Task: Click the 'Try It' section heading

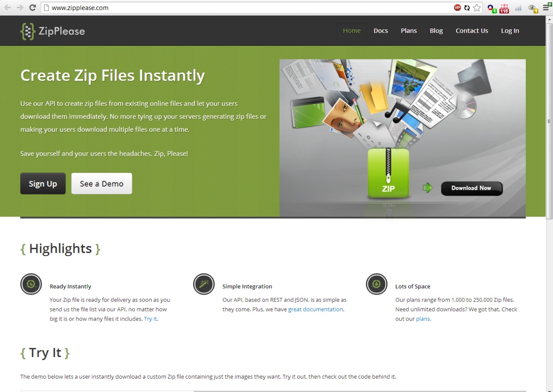Action: tap(45, 353)
